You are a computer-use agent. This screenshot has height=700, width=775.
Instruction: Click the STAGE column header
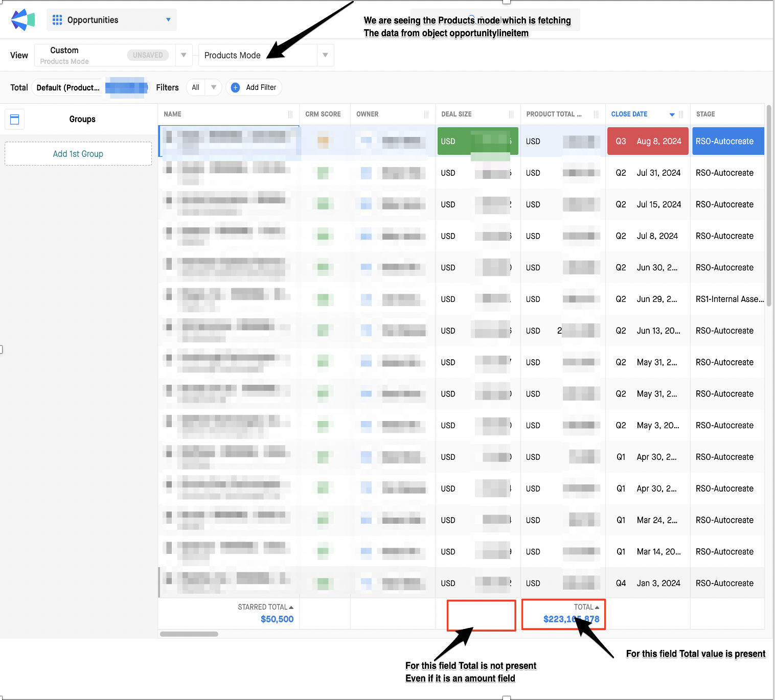(705, 114)
